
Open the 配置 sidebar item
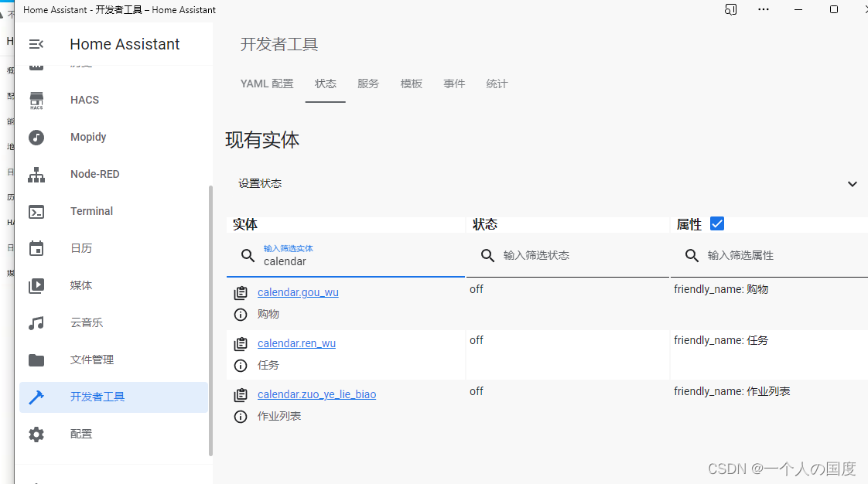[80, 434]
